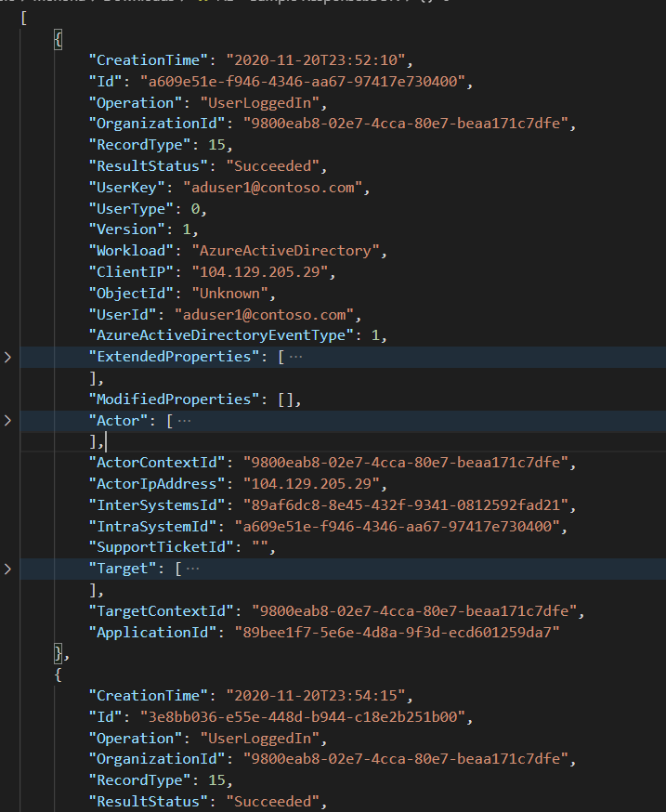The height and width of the screenshot is (812, 666).
Task: Click the opening brace of first object
Action: click(58, 39)
